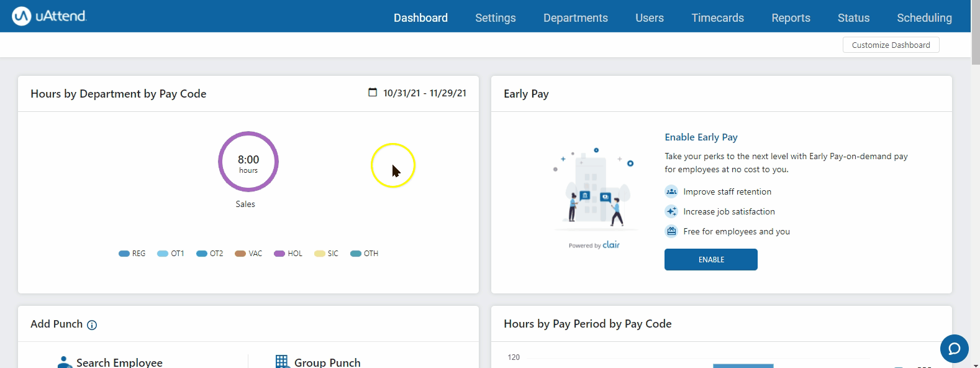Select Search Employee option
The width and height of the screenshot is (980, 368).
tap(119, 362)
